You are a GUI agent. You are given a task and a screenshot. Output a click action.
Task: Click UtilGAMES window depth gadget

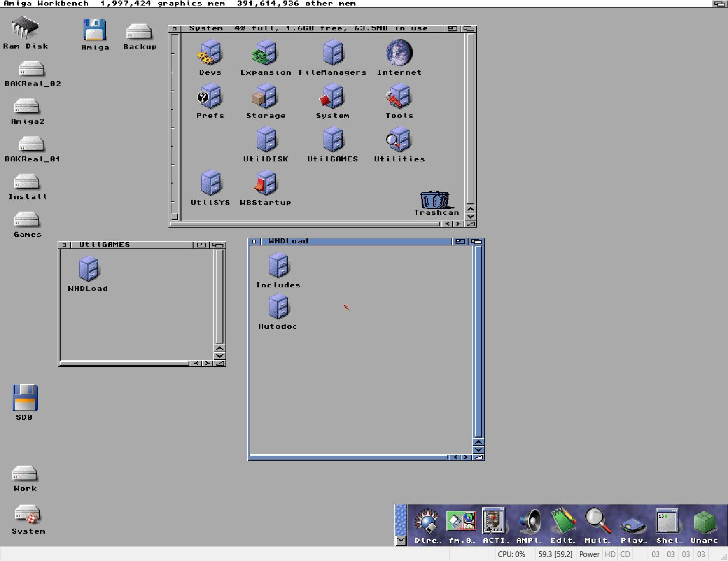[x=218, y=245]
